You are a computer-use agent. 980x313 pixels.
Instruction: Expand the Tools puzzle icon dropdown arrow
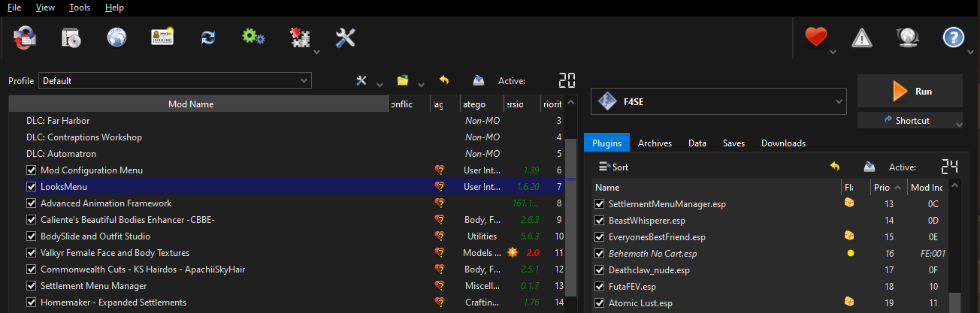316,52
